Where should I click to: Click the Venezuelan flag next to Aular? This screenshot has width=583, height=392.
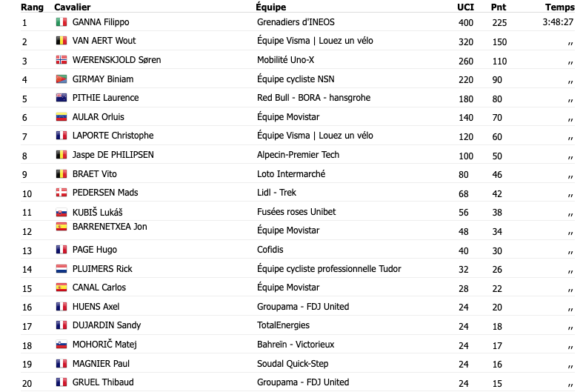pyautogui.click(x=61, y=117)
